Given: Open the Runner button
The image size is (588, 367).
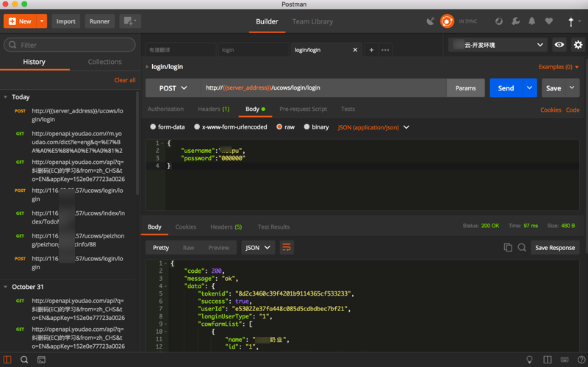Looking at the screenshot, I should point(99,21).
